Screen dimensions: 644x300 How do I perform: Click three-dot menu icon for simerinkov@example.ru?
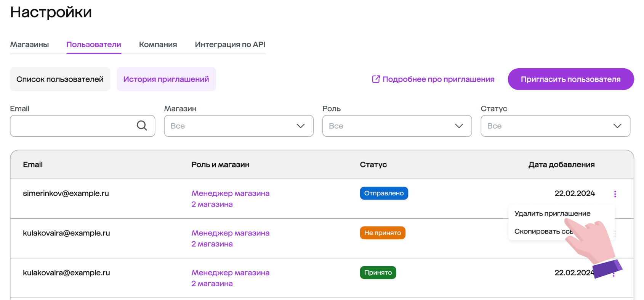point(615,194)
